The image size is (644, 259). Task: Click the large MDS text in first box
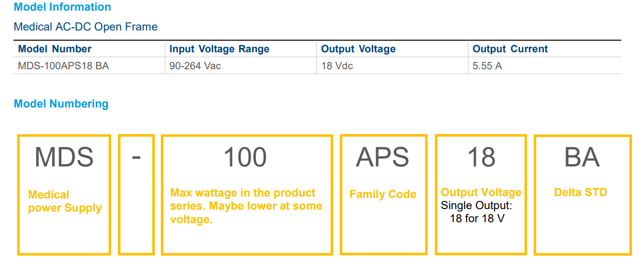64,157
